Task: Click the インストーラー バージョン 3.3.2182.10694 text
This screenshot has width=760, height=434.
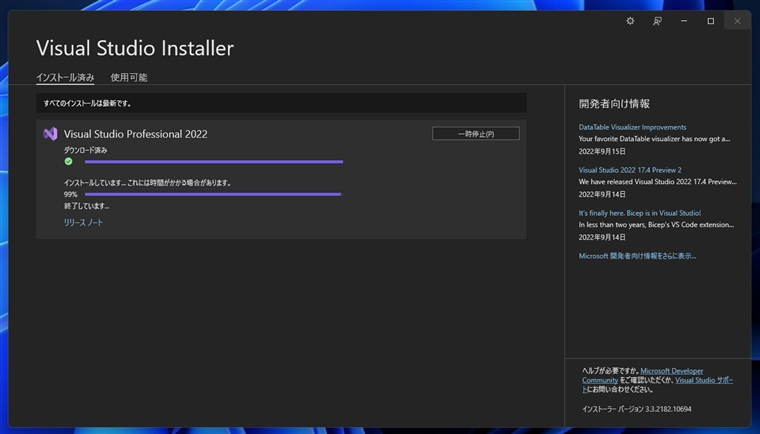Action: [x=637, y=409]
